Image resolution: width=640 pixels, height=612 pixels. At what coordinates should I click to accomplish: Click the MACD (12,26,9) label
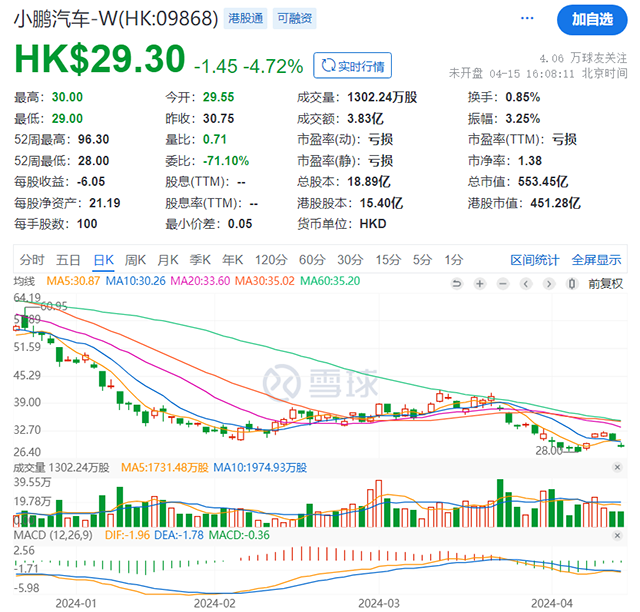[53, 535]
